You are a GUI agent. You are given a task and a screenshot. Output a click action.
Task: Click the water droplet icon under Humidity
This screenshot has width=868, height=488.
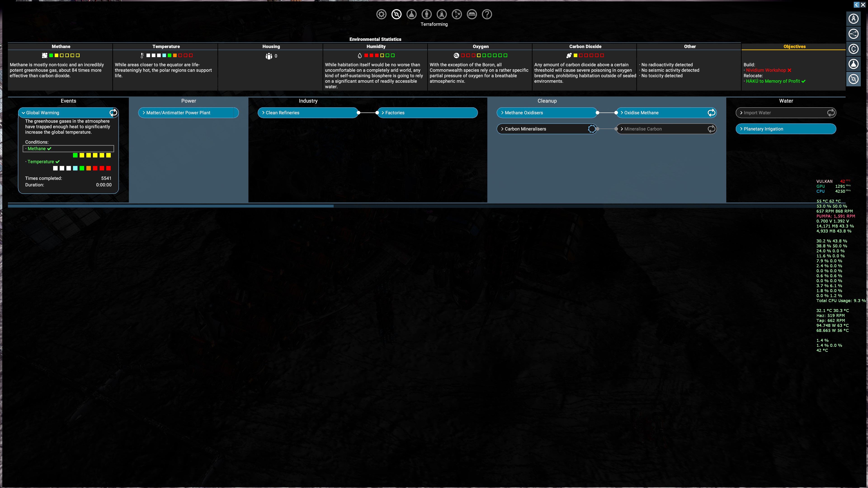click(360, 56)
